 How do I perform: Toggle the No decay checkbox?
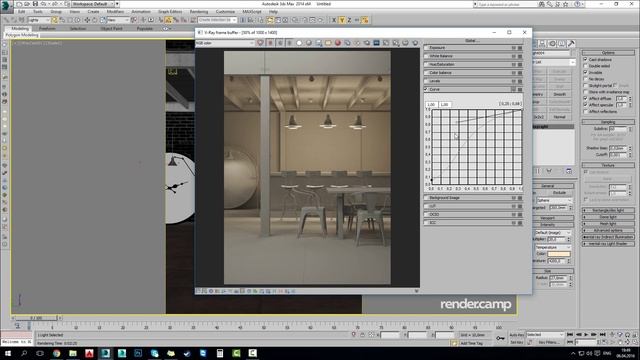[x=586, y=79]
